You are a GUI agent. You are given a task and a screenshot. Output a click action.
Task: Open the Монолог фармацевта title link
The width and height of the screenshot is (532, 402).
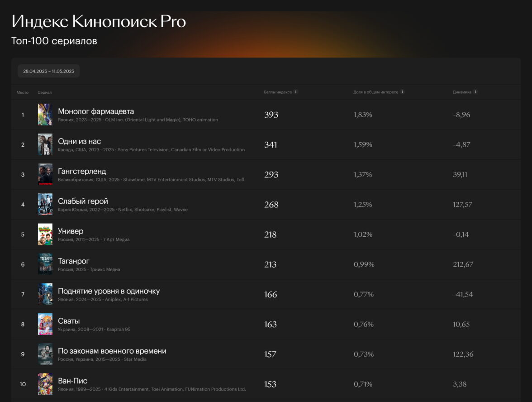coord(96,111)
